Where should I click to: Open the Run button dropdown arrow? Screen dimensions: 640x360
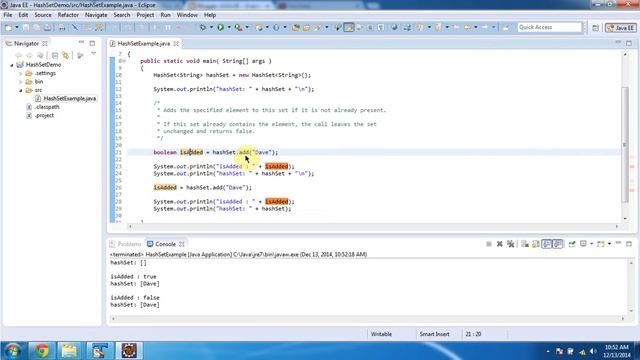229,27
